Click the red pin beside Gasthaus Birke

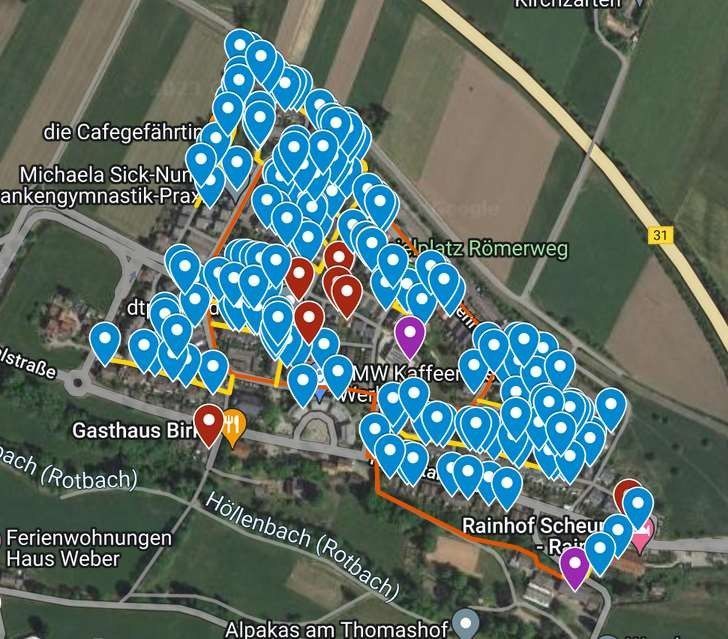tap(209, 425)
